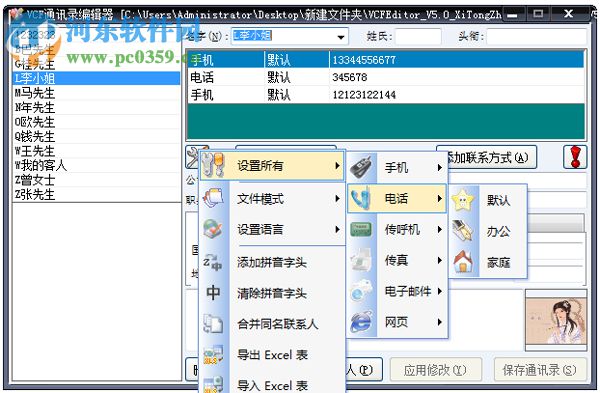The width and height of the screenshot is (600, 393).
Task: Choose 添加拼音字头 from the menu
Action: point(271,262)
